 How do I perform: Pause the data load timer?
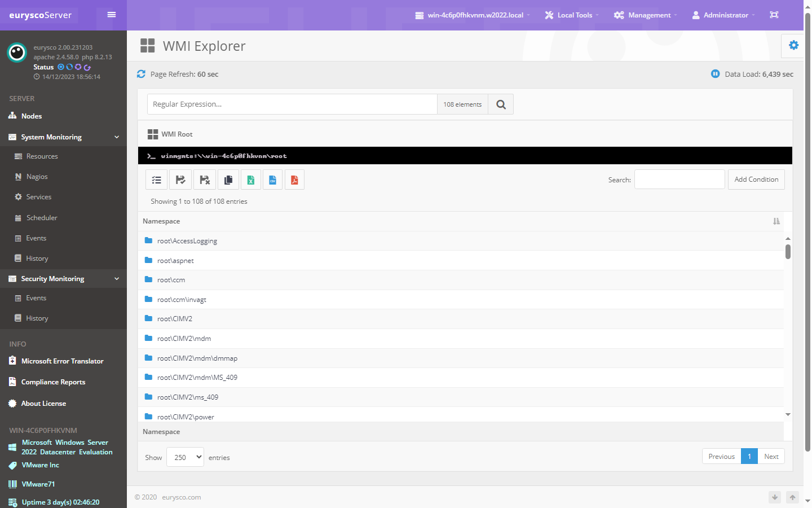(x=715, y=74)
